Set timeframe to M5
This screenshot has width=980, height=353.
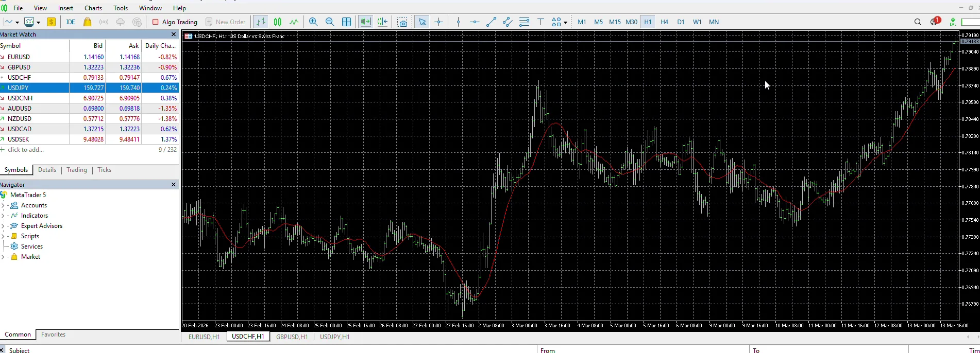[598, 22]
